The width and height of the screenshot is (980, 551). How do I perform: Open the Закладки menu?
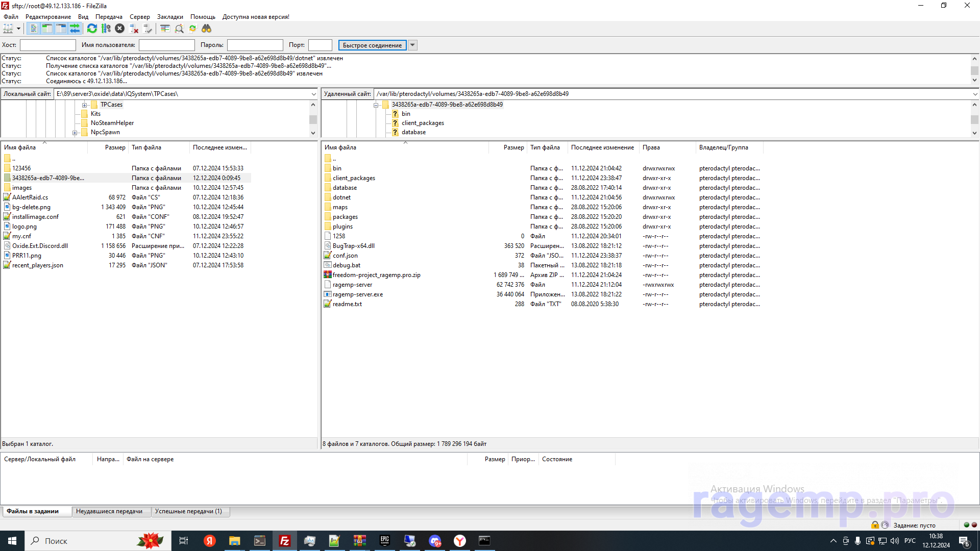tap(170, 17)
